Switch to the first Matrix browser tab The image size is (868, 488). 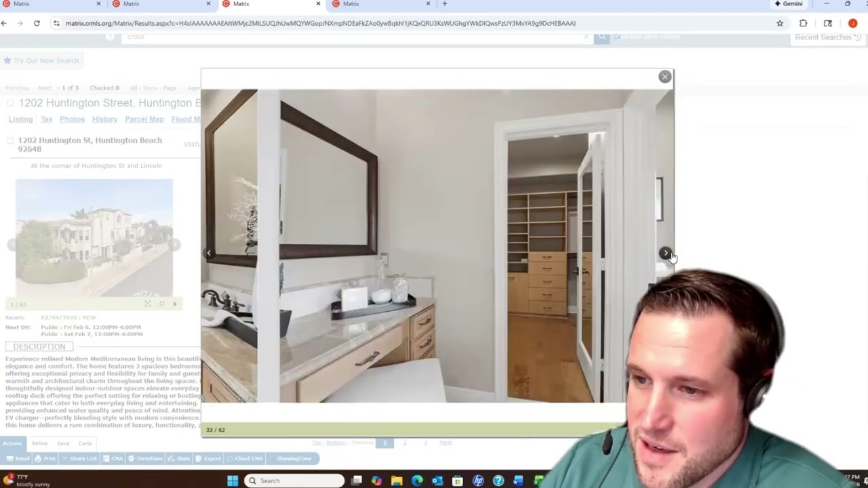tap(51, 4)
